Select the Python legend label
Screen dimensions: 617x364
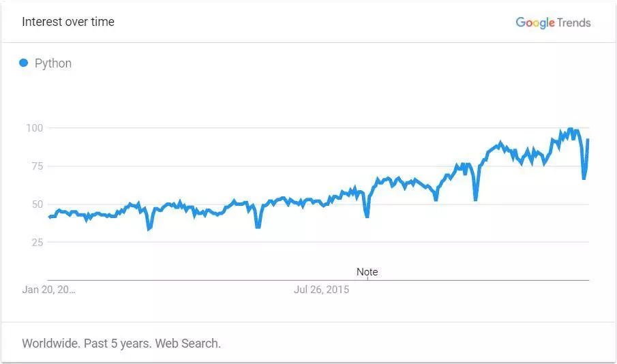click(x=53, y=63)
